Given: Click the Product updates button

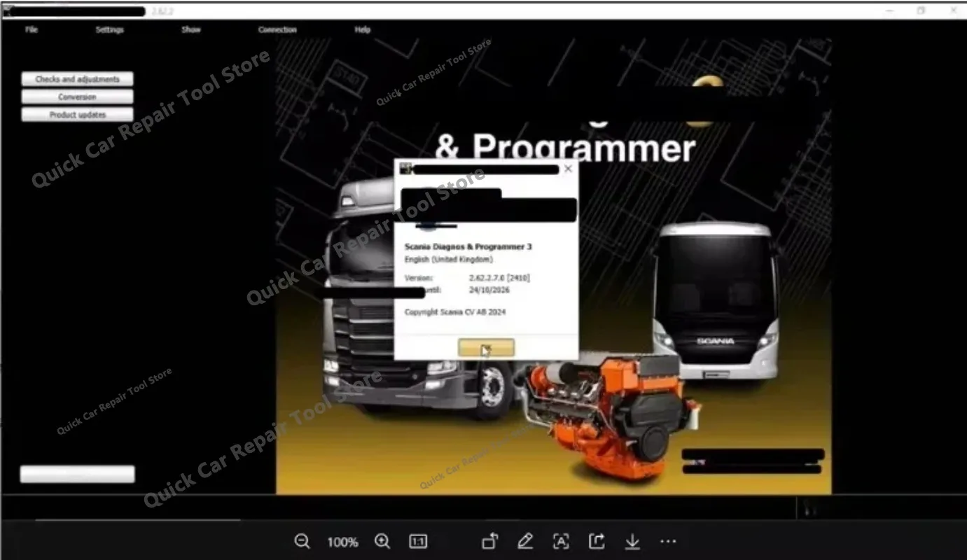Looking at the screenshot, I should (77, 114).
